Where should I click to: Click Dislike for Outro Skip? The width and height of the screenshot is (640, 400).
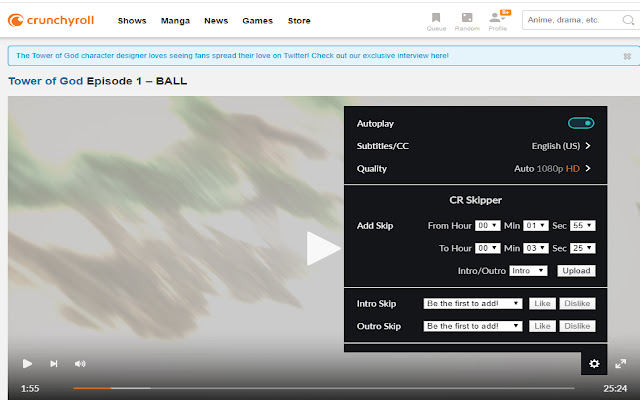tap(577, 326)
